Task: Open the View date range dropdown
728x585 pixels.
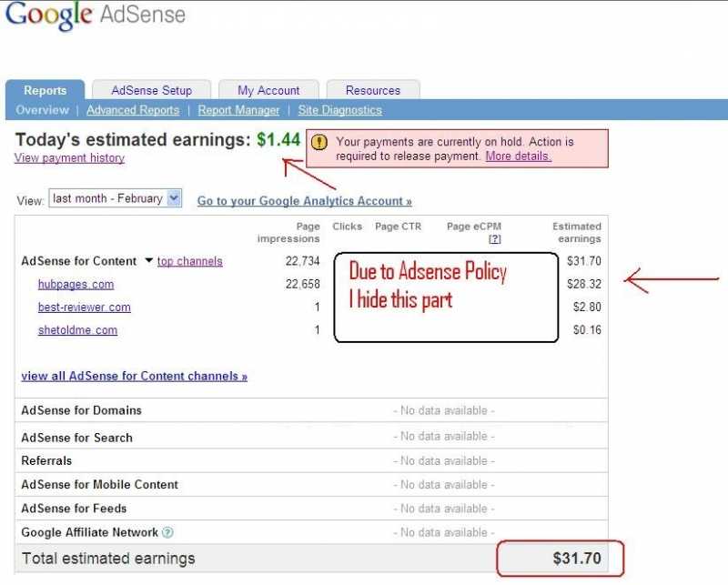Action: click(174, 198)
